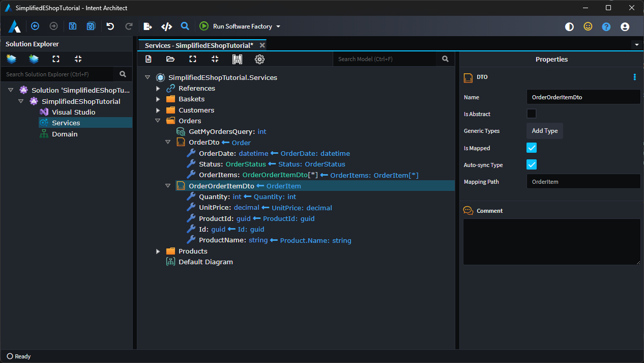
Task: Select the OrderItems field row
Action: coord(302,175)
